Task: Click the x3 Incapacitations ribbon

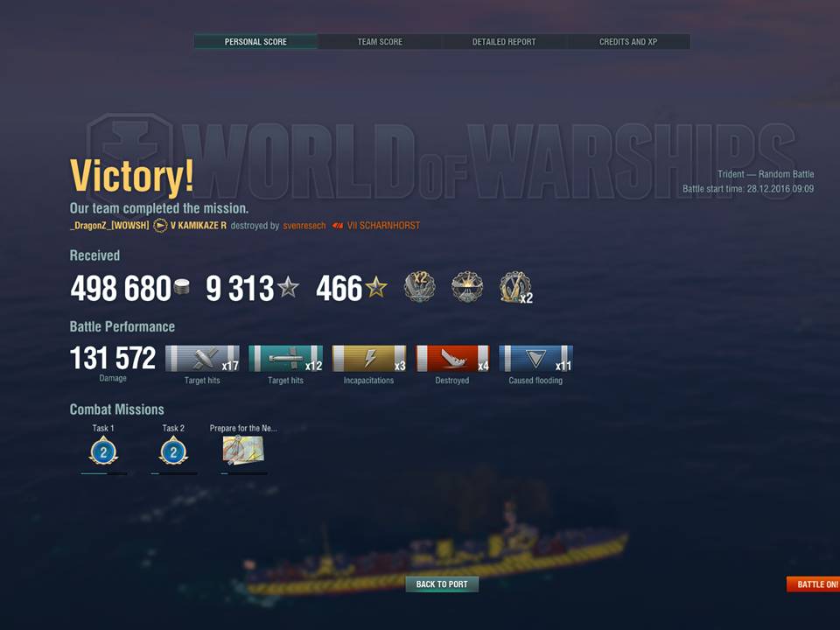Action: click(369, 359)
